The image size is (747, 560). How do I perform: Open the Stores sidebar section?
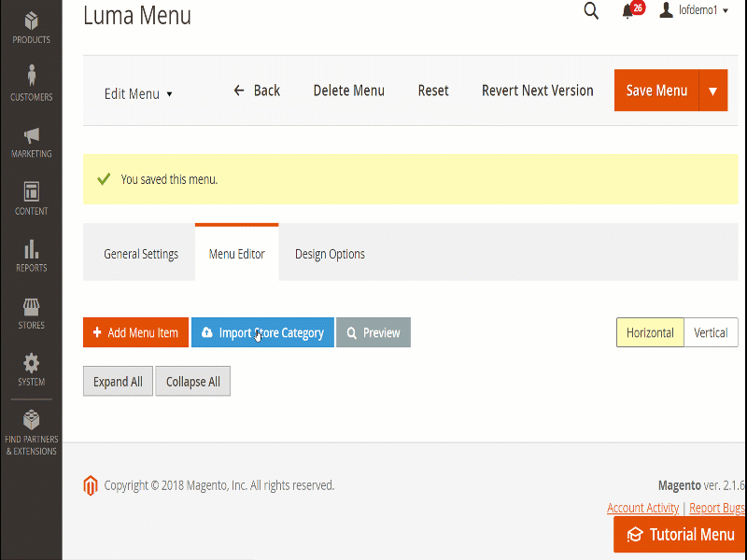(31, 313)
